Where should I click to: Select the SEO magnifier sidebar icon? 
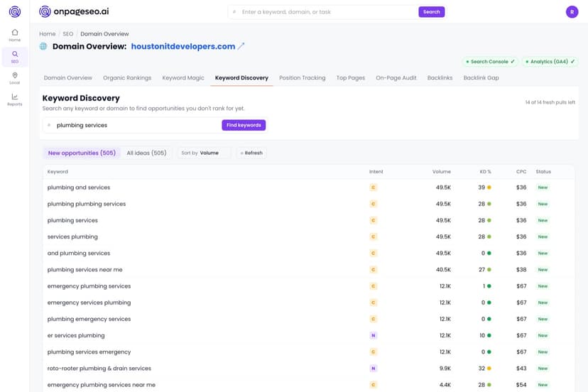pyautogui.click(x=15, y=57)
